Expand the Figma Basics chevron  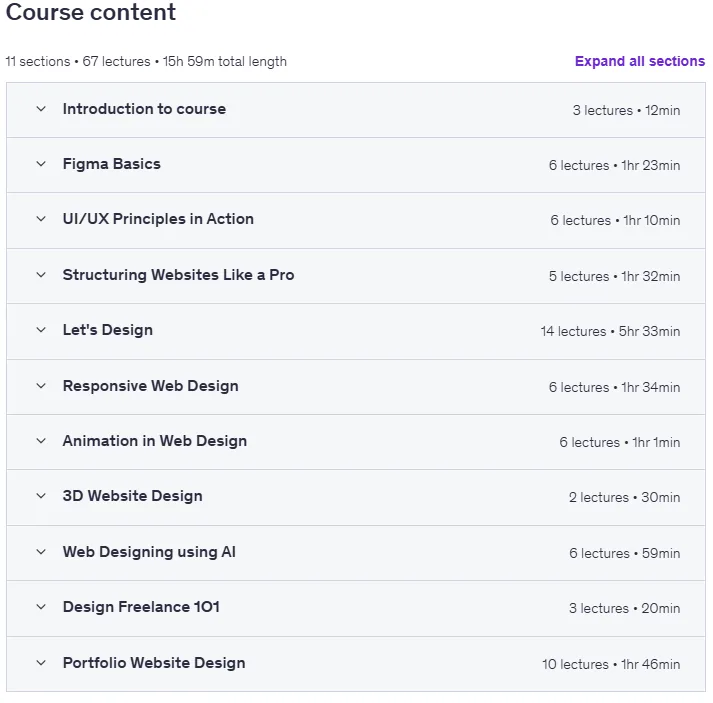(x=41, y=164)
